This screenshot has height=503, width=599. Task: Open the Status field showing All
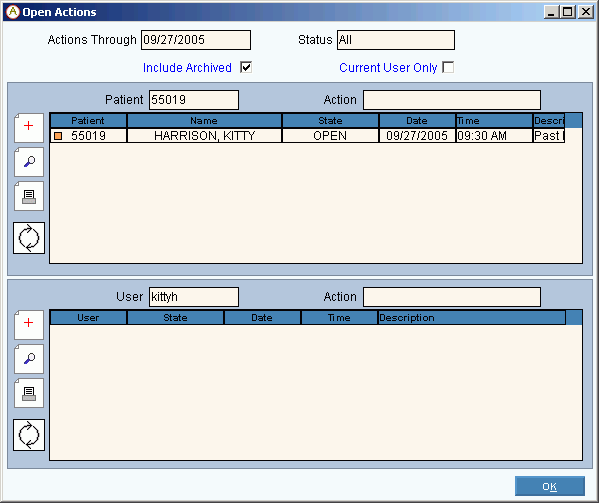tap(396, 40)
